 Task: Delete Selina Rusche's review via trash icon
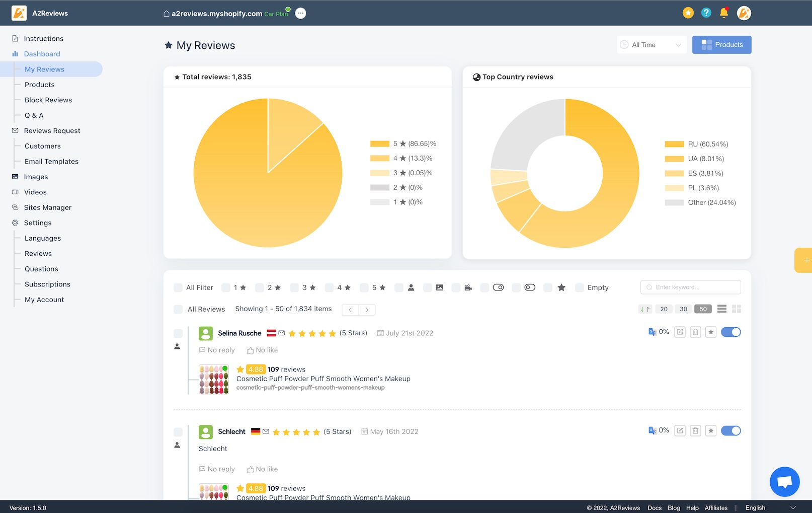pyautogui.click(x=695, y=332)
